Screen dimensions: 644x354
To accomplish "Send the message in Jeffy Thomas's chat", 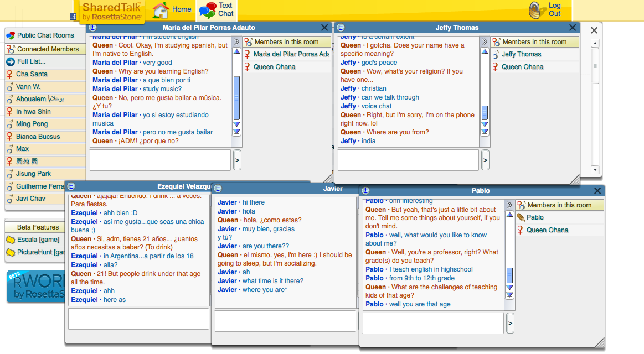I will (485, 160).
